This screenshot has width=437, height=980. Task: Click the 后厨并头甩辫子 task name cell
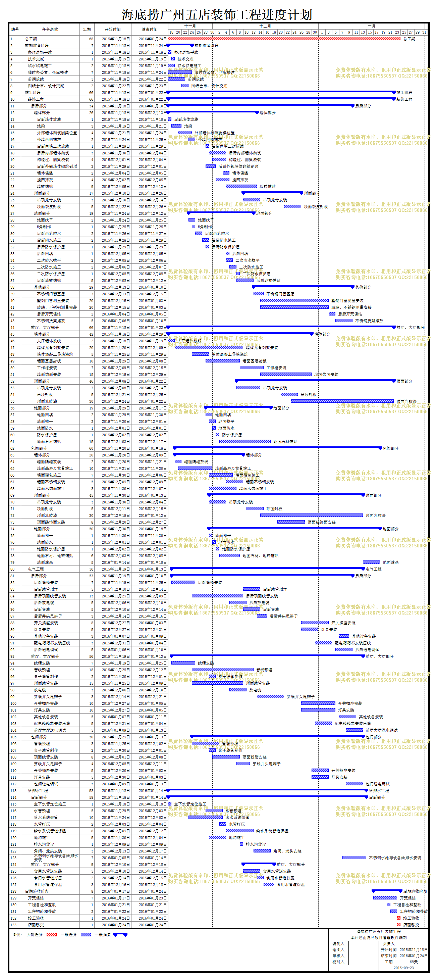click(x=48, y=616)
